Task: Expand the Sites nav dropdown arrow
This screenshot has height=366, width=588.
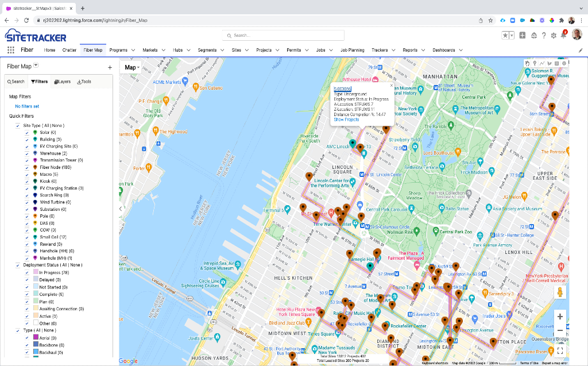Action: click(247, 51)
